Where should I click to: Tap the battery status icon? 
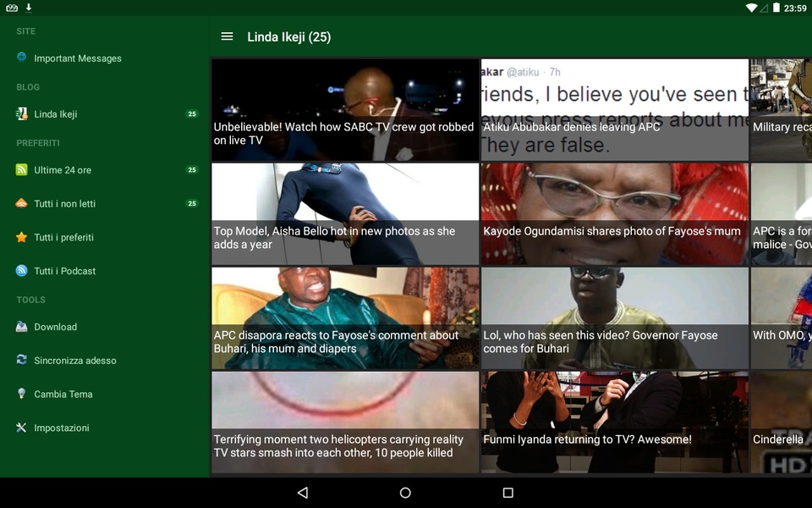(x=776, y=8)
